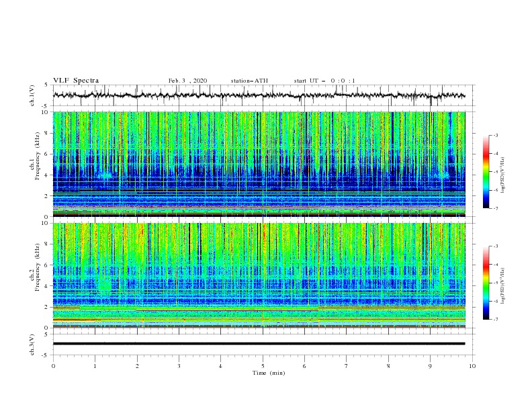532x411 pixels.
Task: Click the ch.1 spectrogram panel
Action: [259, 164]
